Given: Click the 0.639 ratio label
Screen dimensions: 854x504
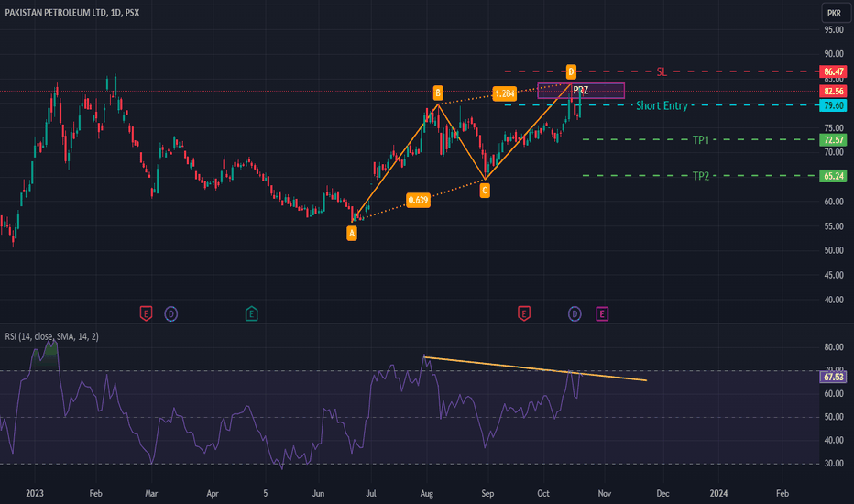Looking at the screenshot, I should 418,200.
